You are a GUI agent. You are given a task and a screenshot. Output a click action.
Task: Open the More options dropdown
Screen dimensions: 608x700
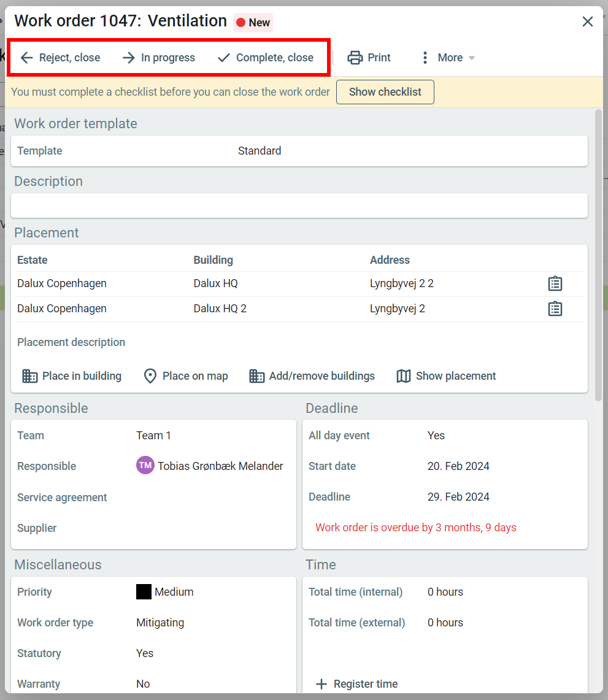pyautogui.click(x=448, y=58)
